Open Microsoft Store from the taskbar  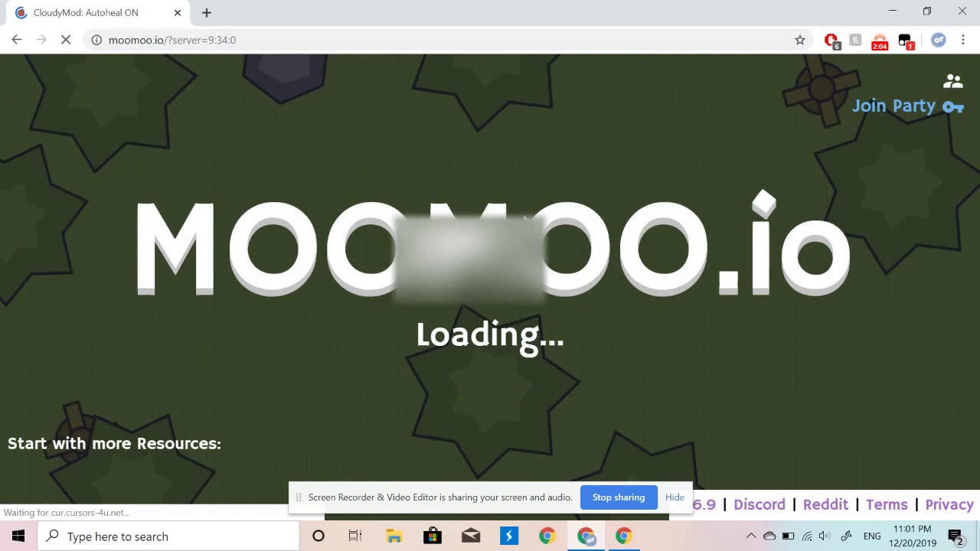[433, 536]
